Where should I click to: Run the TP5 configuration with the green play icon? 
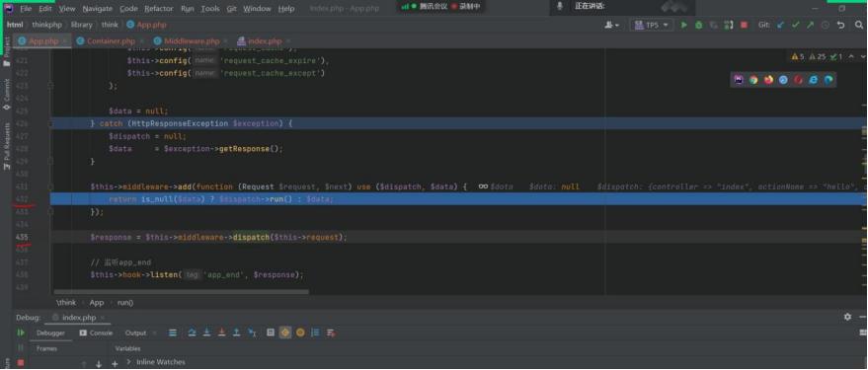[684, 25]
